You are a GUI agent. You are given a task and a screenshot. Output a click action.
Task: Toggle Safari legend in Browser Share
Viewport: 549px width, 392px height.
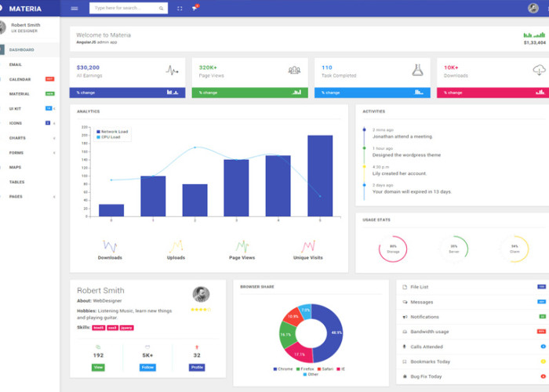pos(325,369)
